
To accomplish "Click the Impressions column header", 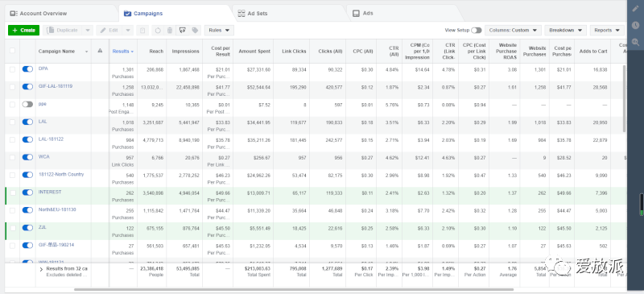I will pos(185,52).
